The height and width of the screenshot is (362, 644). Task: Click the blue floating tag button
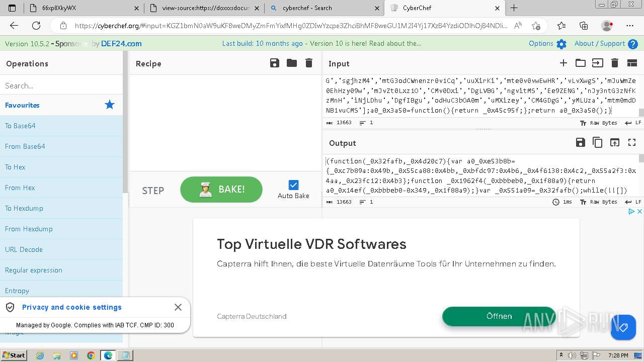coord(623,328)
